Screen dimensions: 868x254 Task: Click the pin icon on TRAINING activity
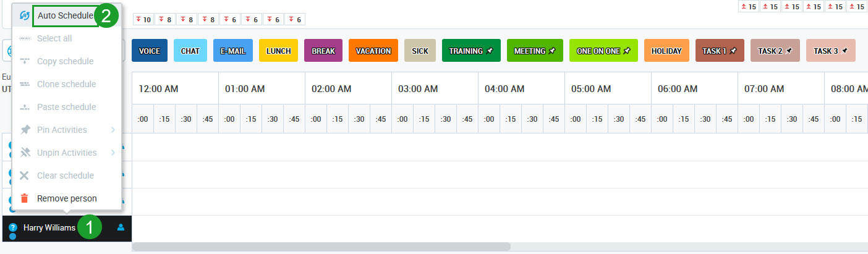pos(490,51)
